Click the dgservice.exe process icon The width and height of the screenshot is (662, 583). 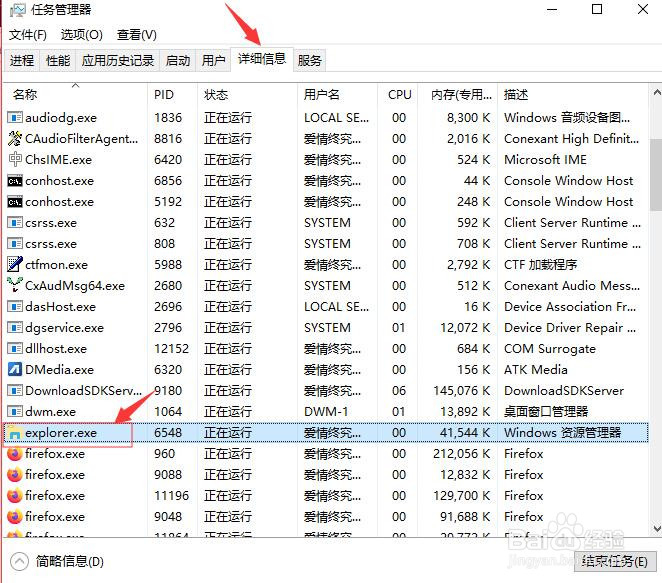click(x=15, y=328)
